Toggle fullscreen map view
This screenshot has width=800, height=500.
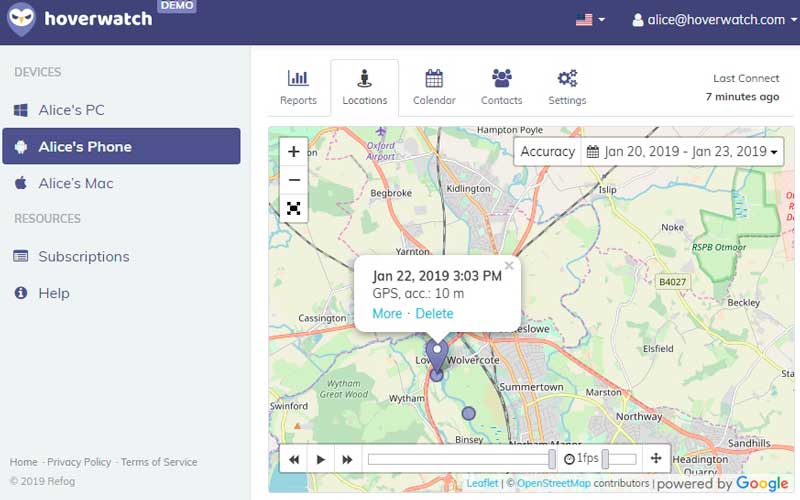coord(294,208)
